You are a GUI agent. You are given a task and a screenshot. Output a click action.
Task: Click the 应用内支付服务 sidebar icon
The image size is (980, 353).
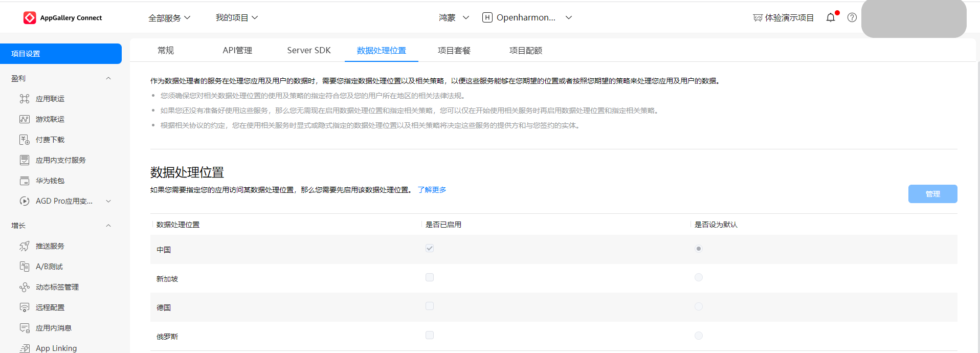(25, 160)
